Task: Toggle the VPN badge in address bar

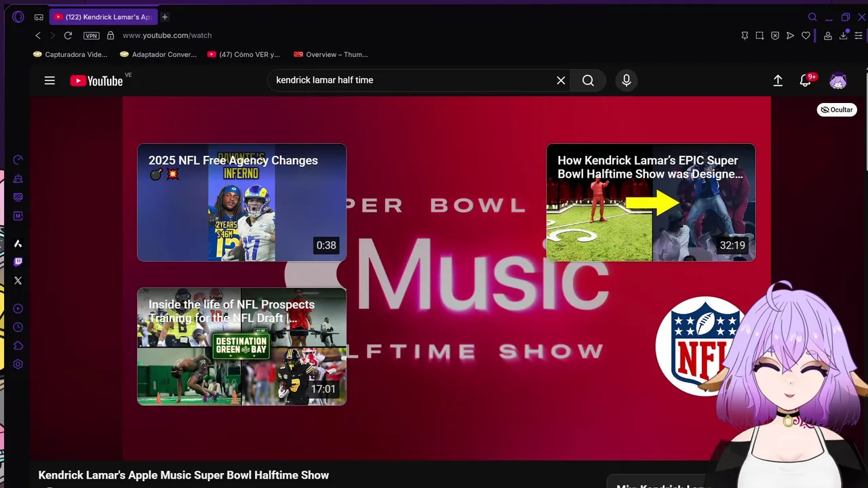Action: (91, 35)
